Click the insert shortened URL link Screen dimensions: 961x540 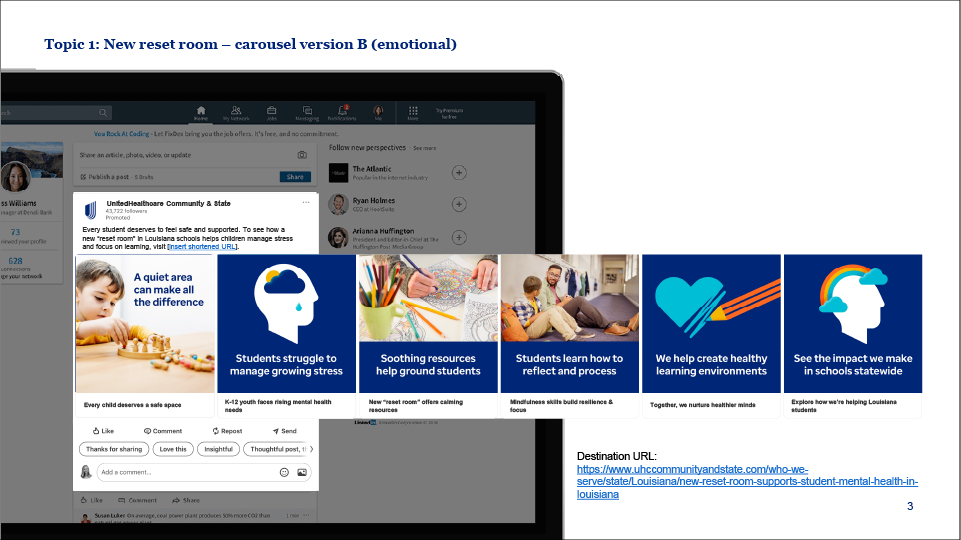202,246
